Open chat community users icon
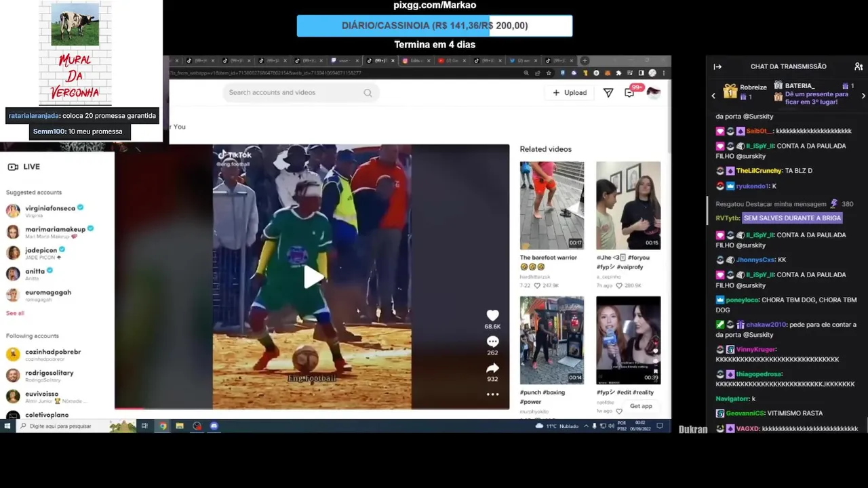 tap(859, 66)
